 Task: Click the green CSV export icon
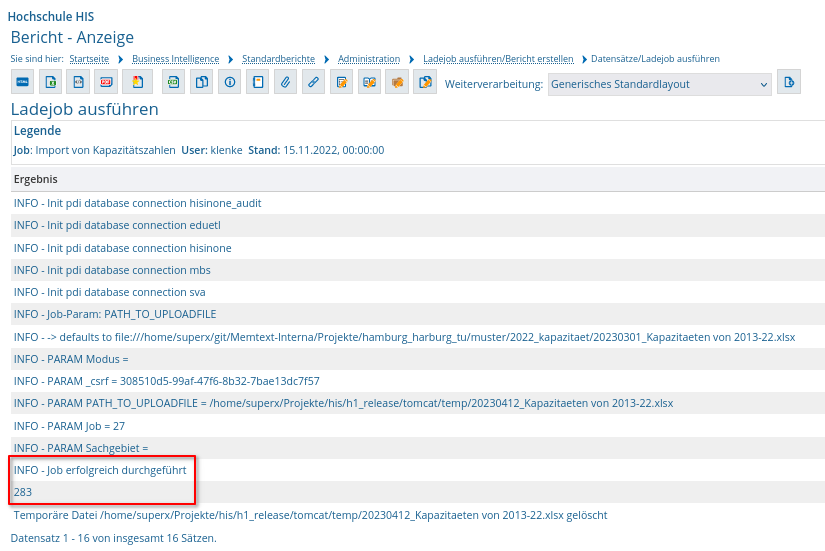click(173, 82)
